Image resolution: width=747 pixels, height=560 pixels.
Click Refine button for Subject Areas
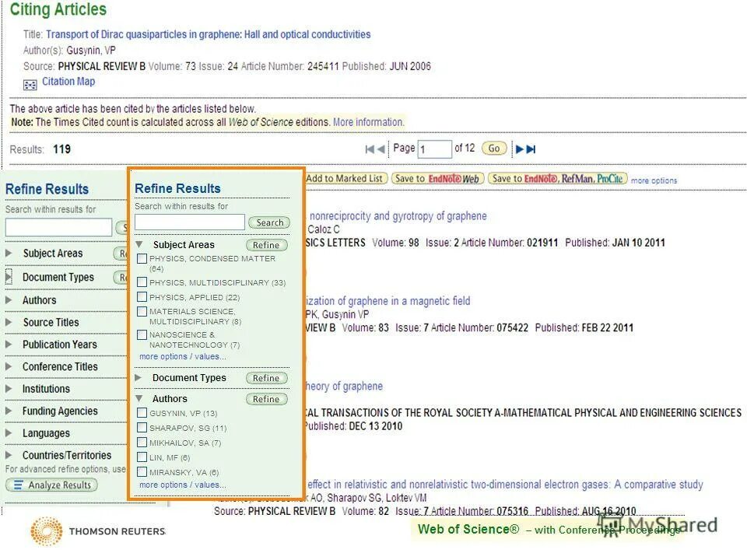pyautogui.click(x=266, y=245)
